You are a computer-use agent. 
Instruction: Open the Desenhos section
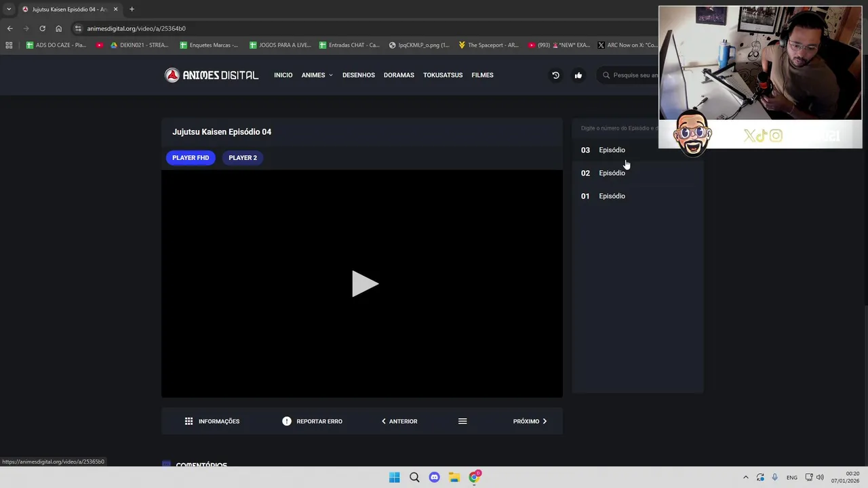click(358, 75)
